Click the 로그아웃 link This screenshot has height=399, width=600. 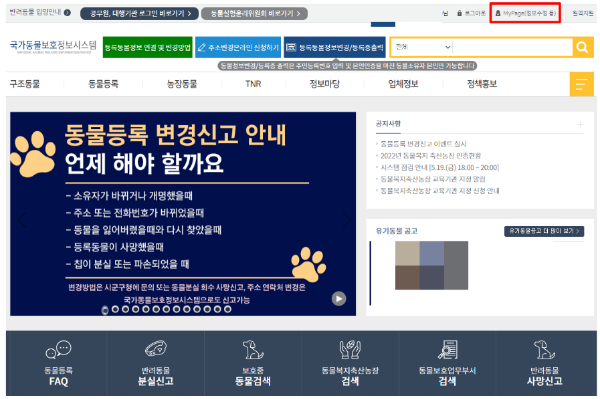coord(471,13)
